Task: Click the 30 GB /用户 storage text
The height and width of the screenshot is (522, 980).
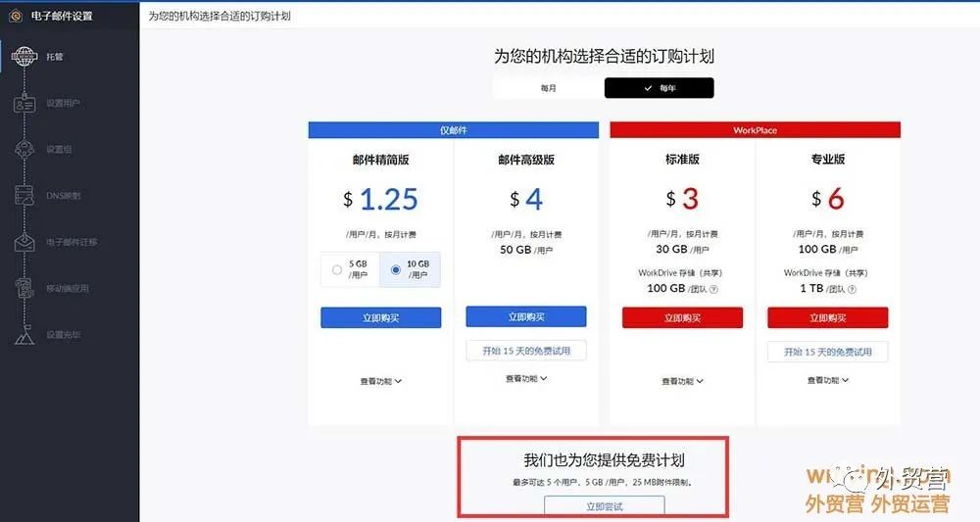Action: [682, 249]
